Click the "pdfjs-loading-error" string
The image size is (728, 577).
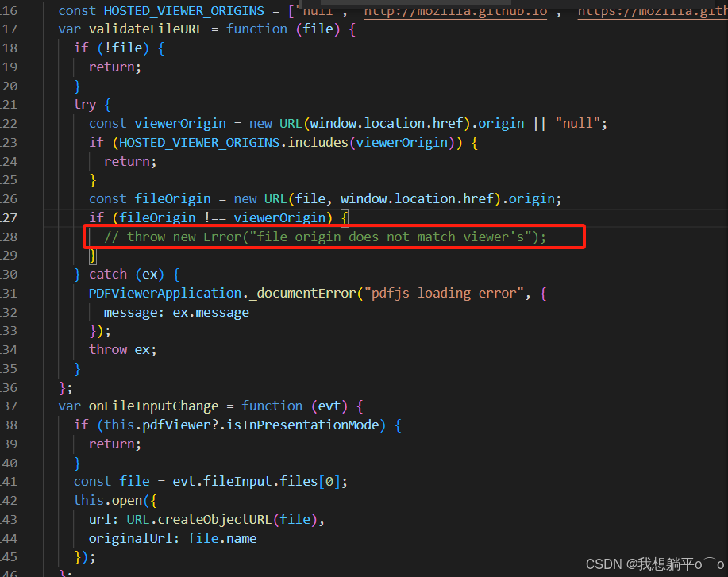coord(443,293)
